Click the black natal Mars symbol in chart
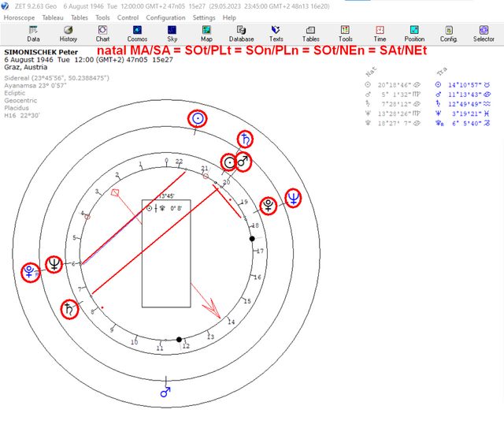 [243, 162]
